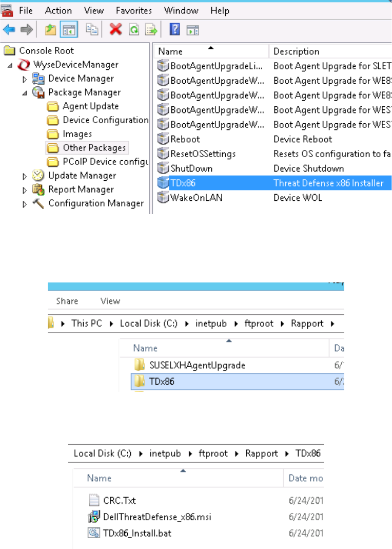Viewport: 392px width, 549px height.
Task: Click 'Device Reboot' description text
Action: (303, 139)
